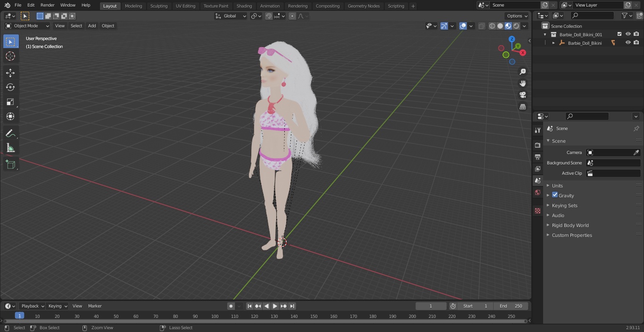This screenshot has height=332, width=644.
Task: Open the World properties tab
Action: [x=537, y=192]
